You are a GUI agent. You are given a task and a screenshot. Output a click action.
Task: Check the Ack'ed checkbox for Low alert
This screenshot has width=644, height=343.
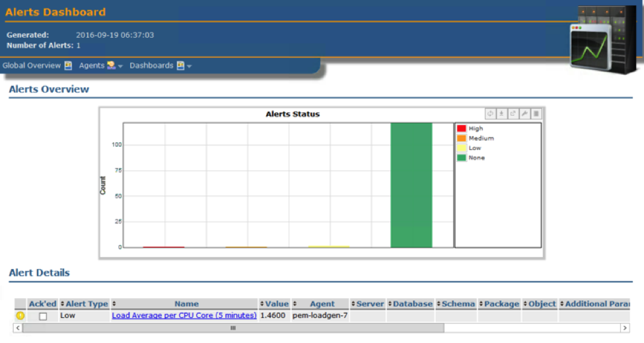coord(43,317)
